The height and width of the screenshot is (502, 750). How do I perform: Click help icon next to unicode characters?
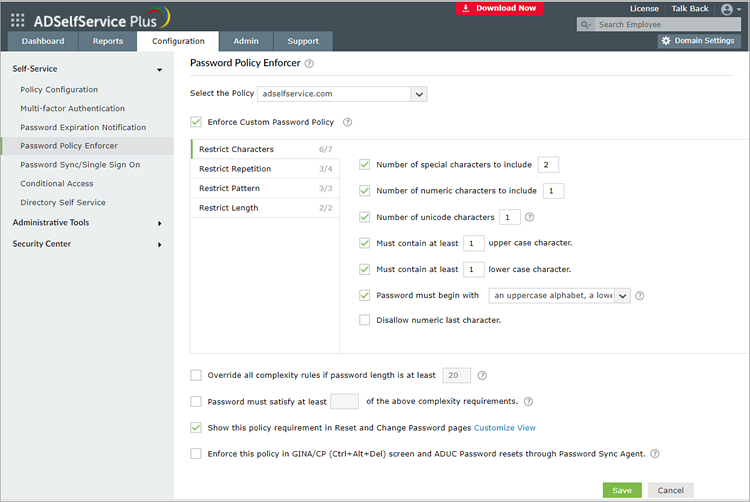(529, 217)
